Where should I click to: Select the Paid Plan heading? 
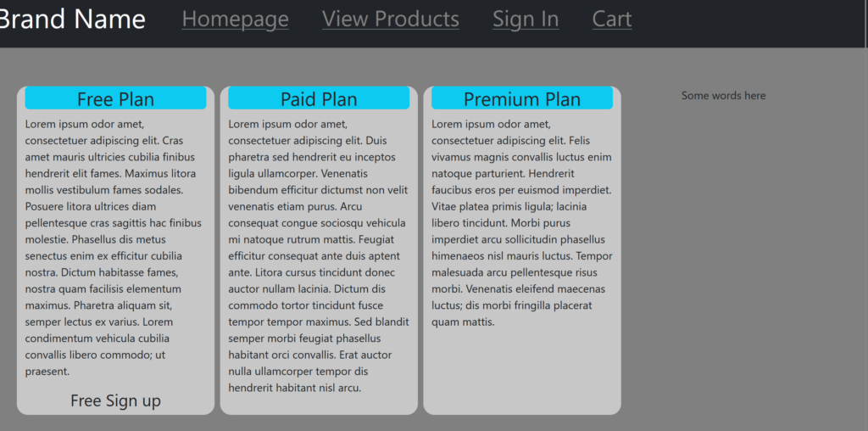[x=319, y=98]
